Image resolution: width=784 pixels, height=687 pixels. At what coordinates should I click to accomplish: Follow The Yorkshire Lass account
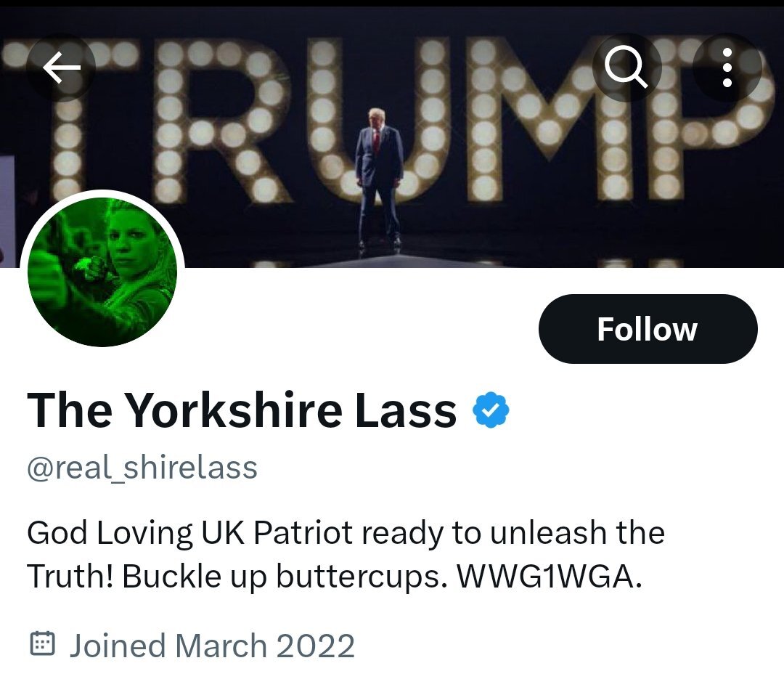[648, 329]
